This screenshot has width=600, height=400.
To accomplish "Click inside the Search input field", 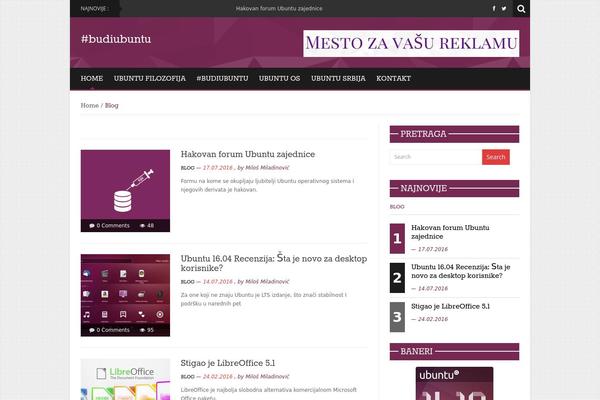I will point(436,157).
